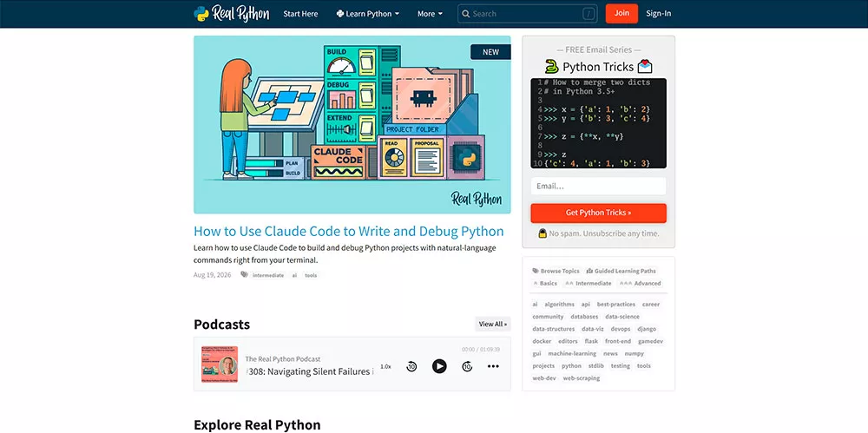Open the 'news' topic
868x433 pixels.
pyautogui.click(x=610, y=353)
